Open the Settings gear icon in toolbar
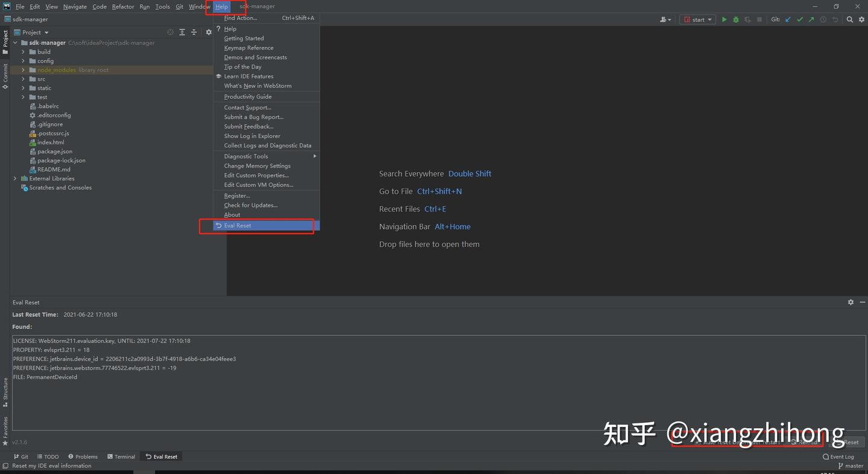This screenshot has width=868, height=474. [x=861, y=19]
